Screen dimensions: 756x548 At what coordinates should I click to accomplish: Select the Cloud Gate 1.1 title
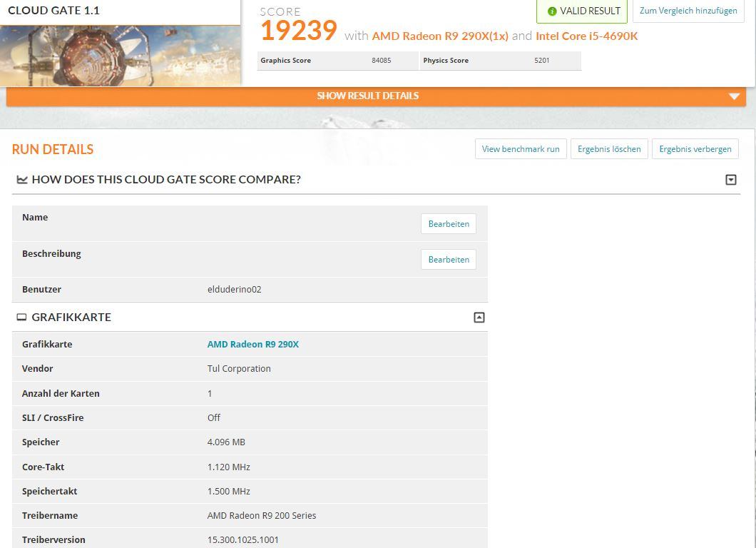[53, 11]
